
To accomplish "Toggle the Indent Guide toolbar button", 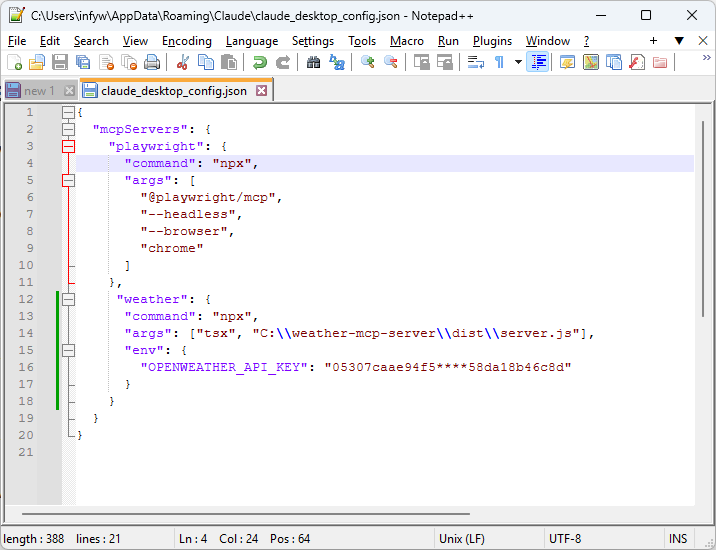I will [x=537, y=62].
